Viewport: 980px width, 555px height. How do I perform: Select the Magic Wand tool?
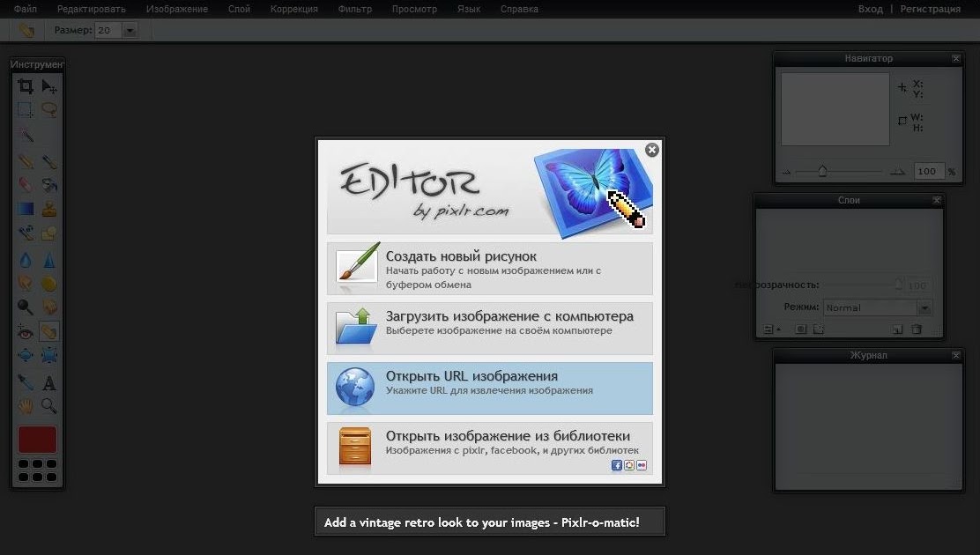(26, 136)
